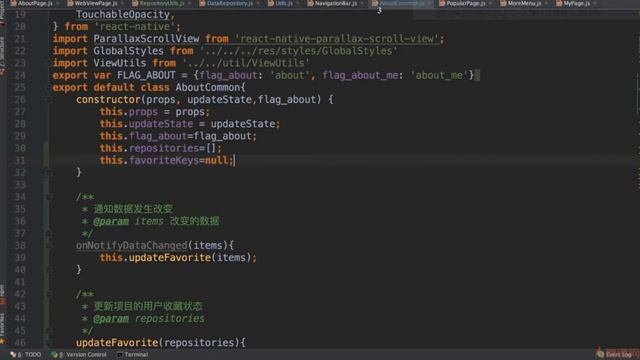This screenshot has height=360, width=640.
Task: Collapse the updateFavorite method fold marker
Action: [48, 343]
